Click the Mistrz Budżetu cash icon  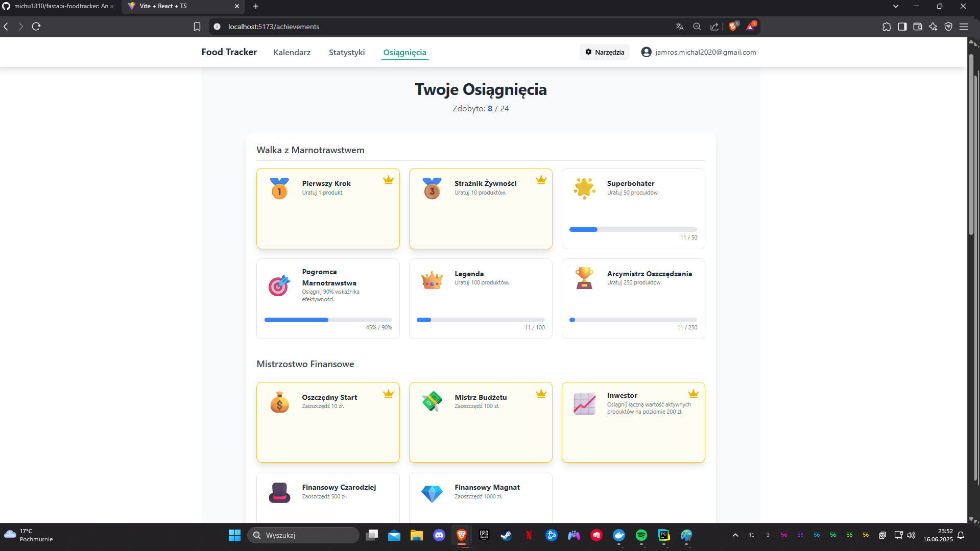(432, 402)
